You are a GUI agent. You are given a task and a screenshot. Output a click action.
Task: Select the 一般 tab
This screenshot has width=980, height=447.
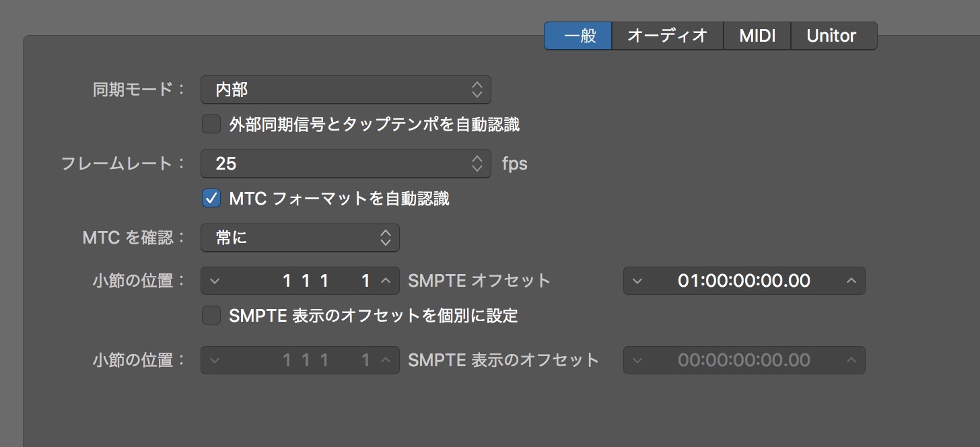[578, 36]
